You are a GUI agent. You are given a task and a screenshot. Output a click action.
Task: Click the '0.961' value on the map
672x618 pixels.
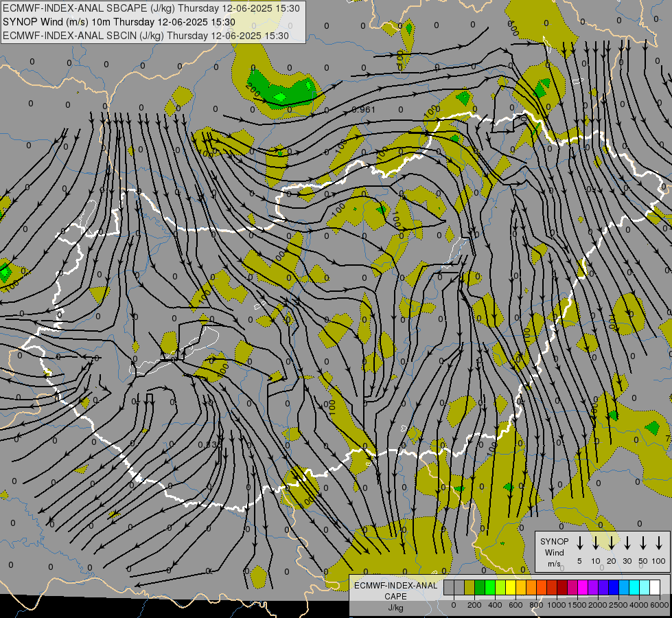(363, 110)
